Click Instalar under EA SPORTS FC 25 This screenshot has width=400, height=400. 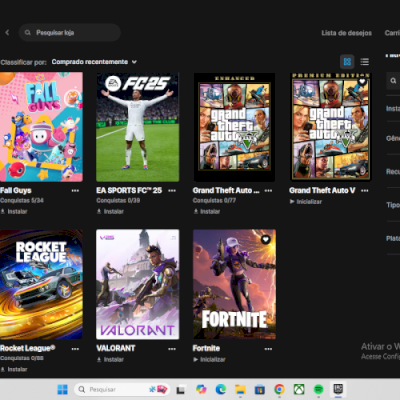tap(110, 211)
